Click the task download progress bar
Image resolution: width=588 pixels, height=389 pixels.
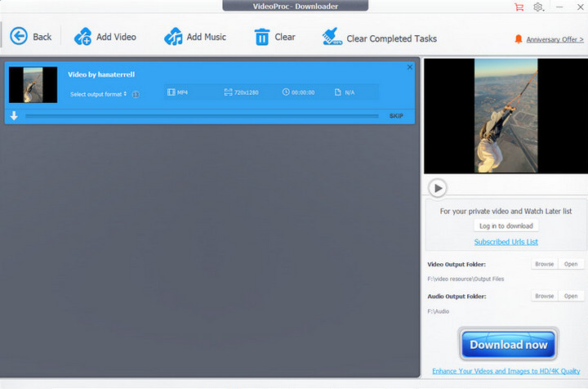coord(203,116)
